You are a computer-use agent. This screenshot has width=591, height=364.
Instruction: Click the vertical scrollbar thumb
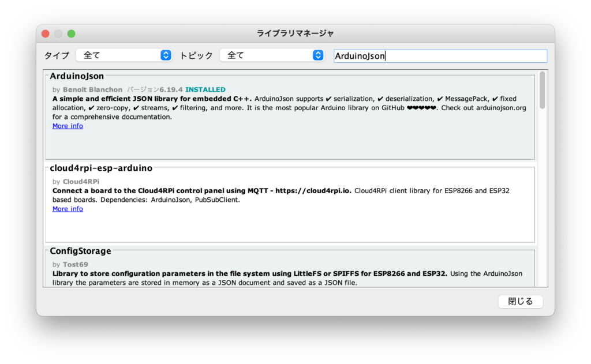[x=542, y=91]
